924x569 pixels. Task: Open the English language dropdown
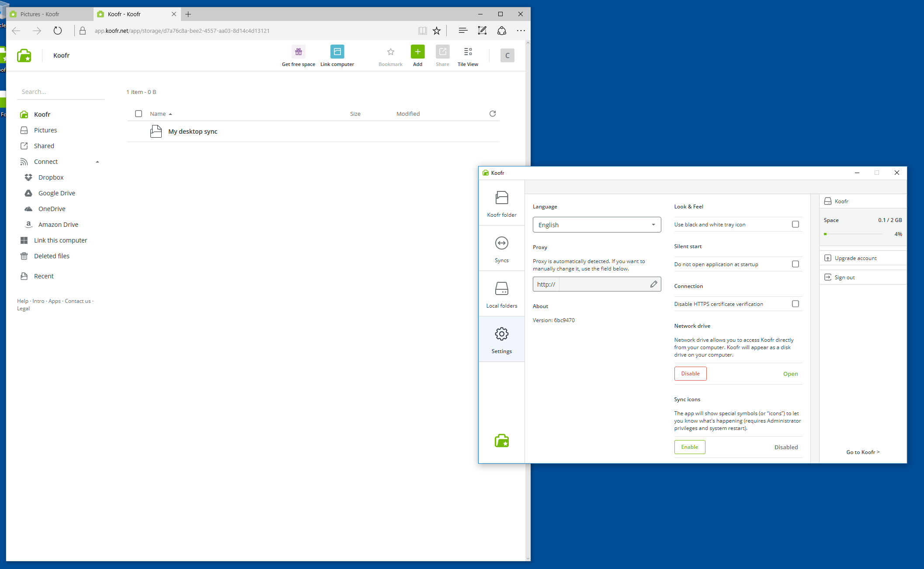click(597, 225)
